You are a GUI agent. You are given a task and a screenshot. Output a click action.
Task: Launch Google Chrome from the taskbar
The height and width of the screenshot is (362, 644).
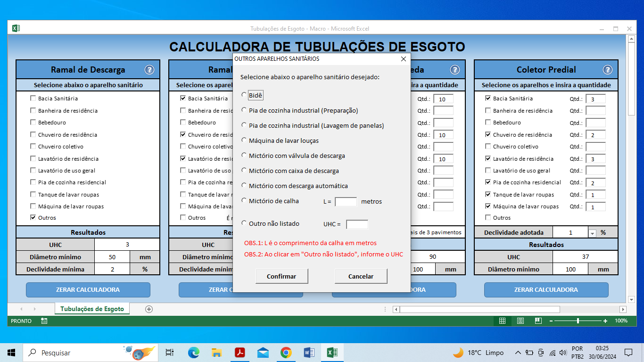pos(286,353)
